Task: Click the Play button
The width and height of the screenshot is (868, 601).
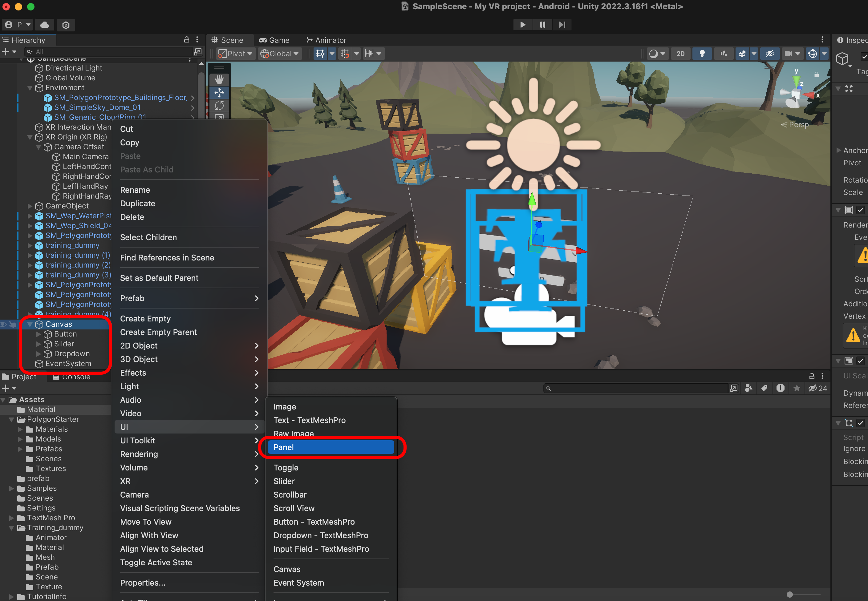Action: [523, 24]
